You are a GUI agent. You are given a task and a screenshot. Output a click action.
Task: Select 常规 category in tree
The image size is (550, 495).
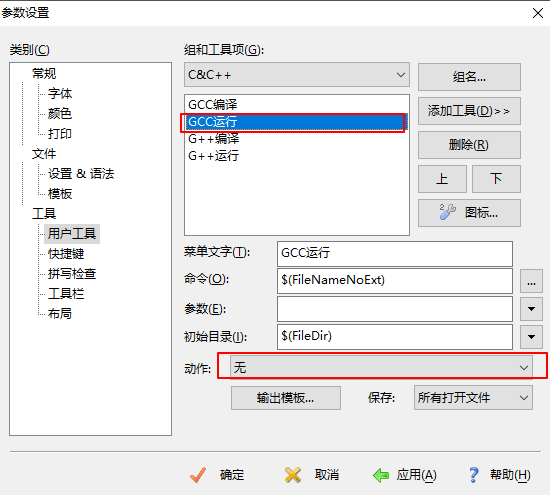click(x=44, y=73)
